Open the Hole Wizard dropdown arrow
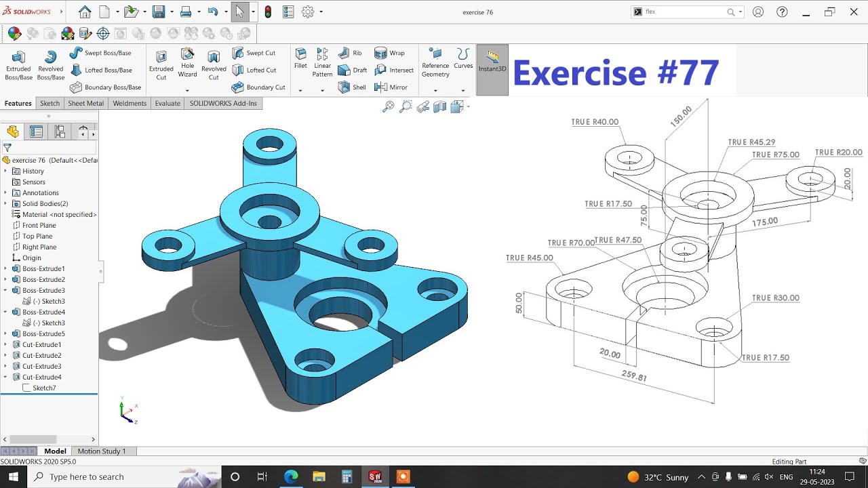 click(188, 90)
